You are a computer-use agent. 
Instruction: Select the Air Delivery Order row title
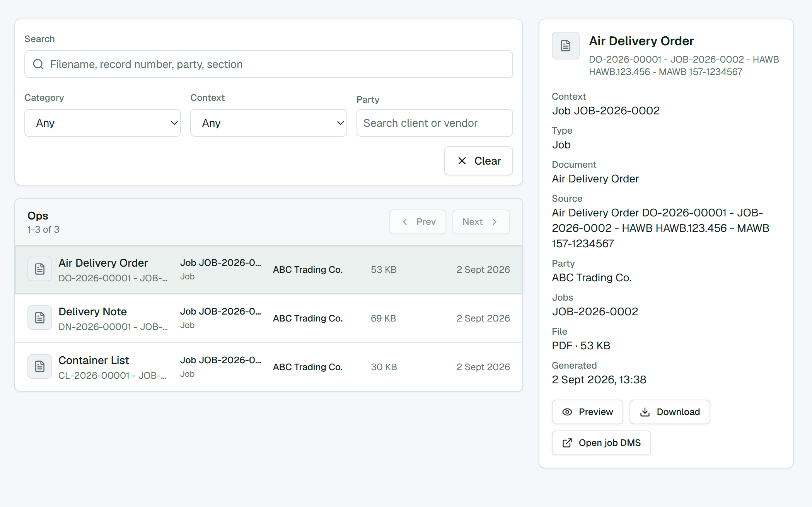(x=103, y=263)
